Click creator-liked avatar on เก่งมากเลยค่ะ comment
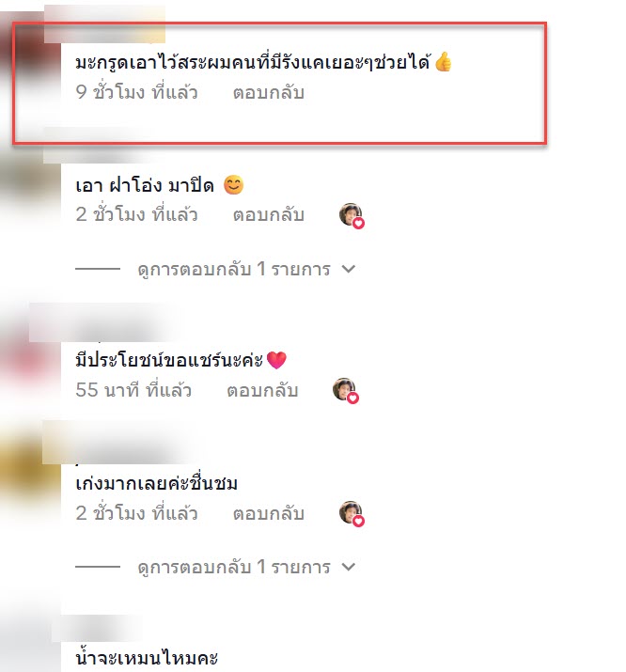 352,513
